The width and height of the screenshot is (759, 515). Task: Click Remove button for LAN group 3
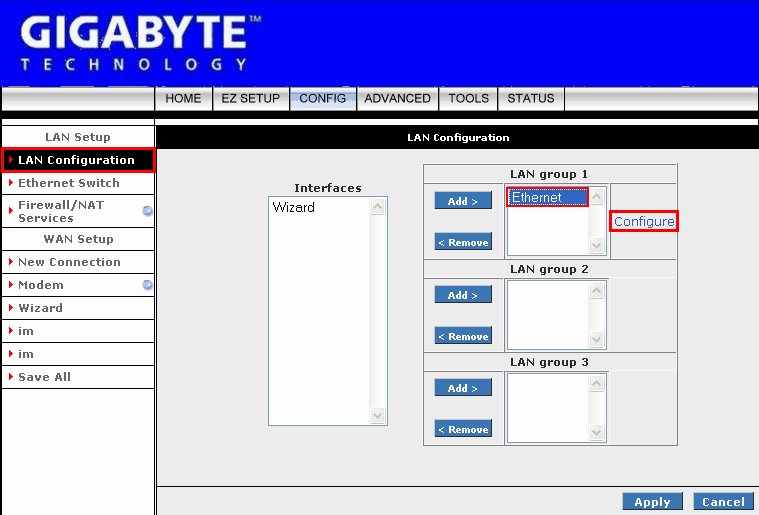[x=463, y=429]
